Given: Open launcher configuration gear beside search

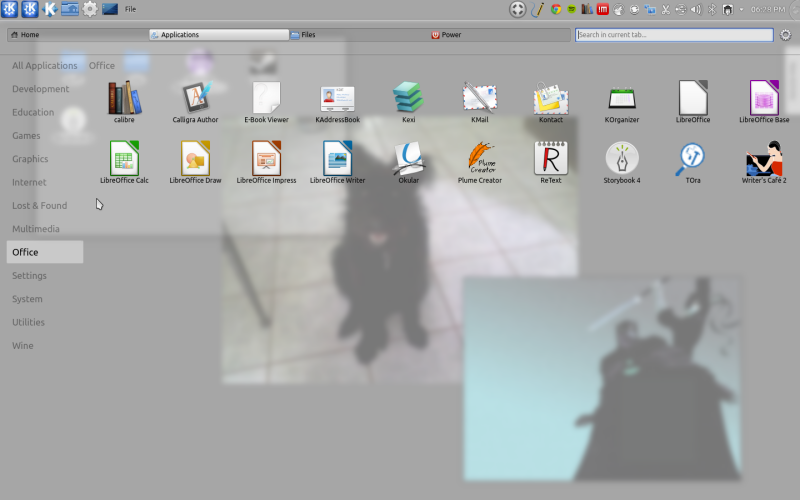Looking at the screenshot, I should 785,35.
